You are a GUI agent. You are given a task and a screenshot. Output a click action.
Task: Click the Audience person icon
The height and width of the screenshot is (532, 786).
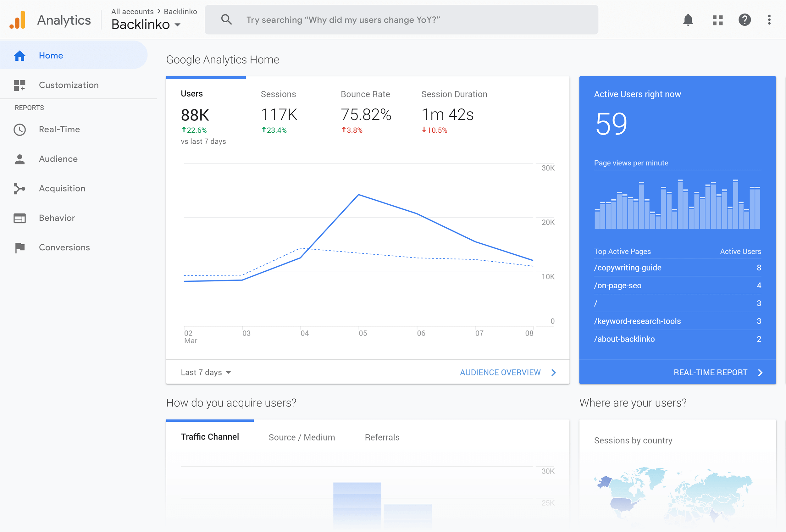(x=19, y=159)
